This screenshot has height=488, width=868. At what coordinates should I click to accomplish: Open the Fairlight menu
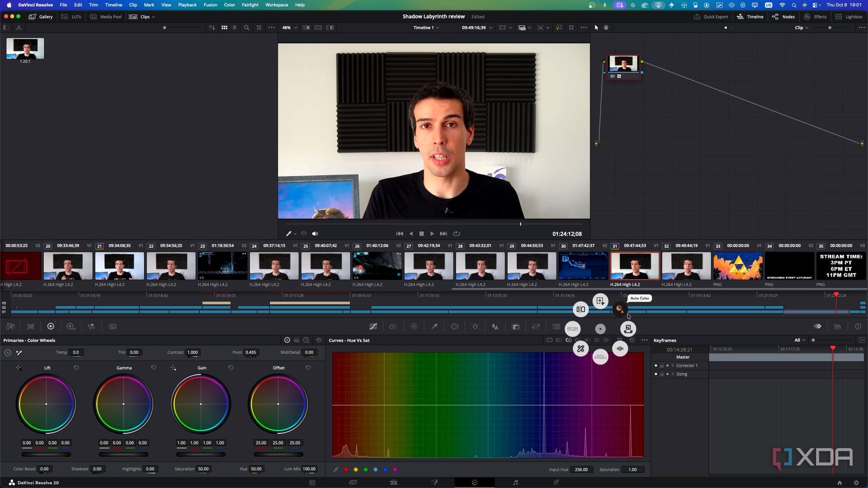coord(250,5)
